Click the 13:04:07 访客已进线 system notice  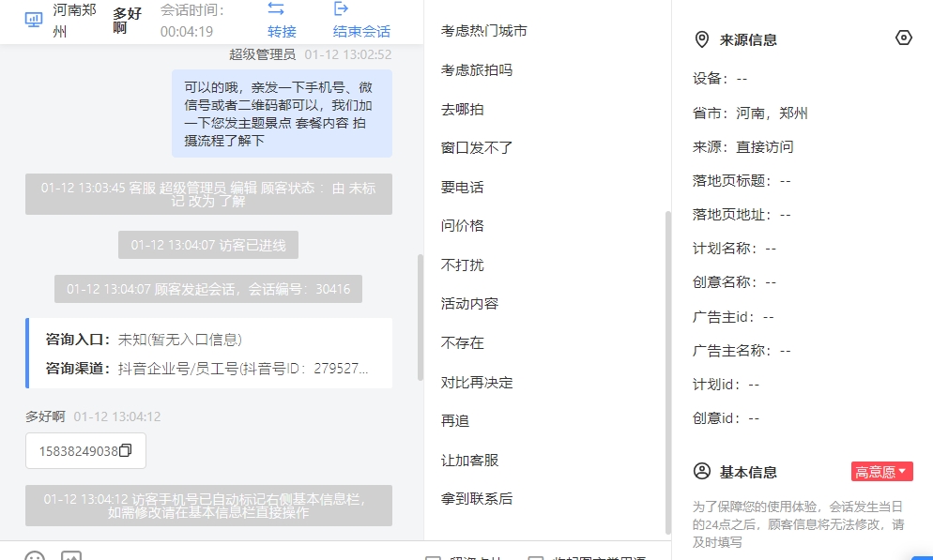click(x=208, y=245)
